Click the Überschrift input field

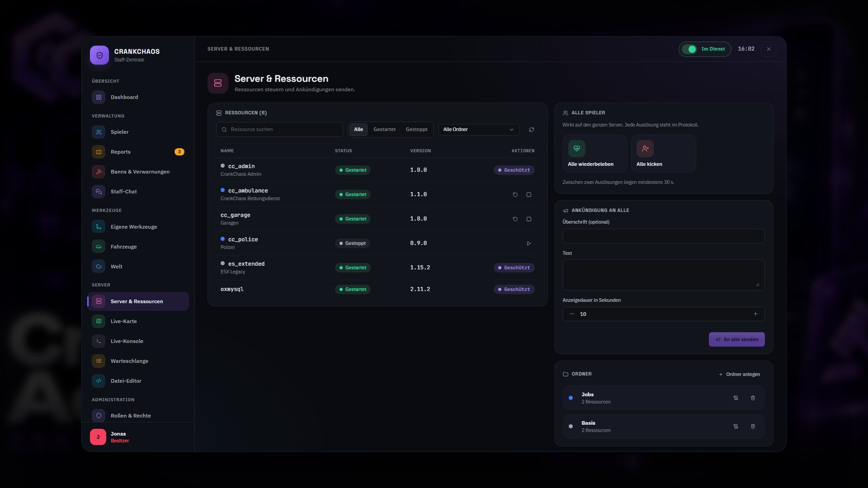click(663, 236)
